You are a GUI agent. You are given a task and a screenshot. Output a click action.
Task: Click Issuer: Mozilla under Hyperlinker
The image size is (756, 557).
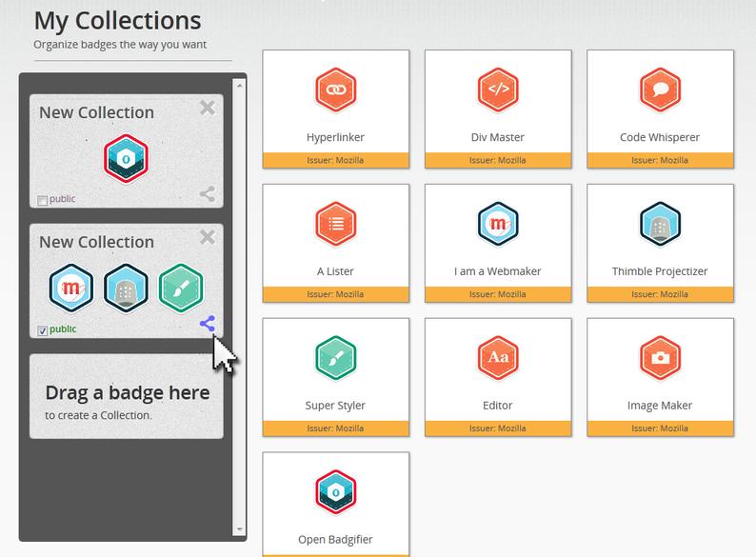(335, 160)
